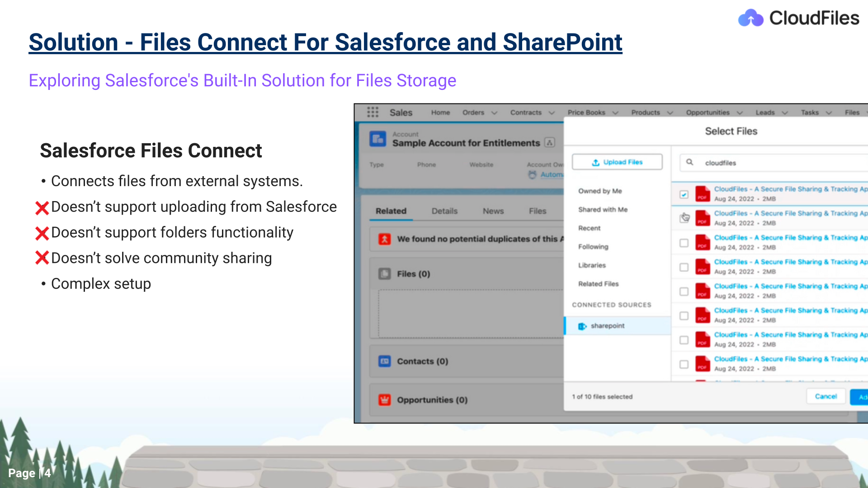Click the Page | 4 footer label
This screenshot has height=488, width=868.
coord(29,473)
